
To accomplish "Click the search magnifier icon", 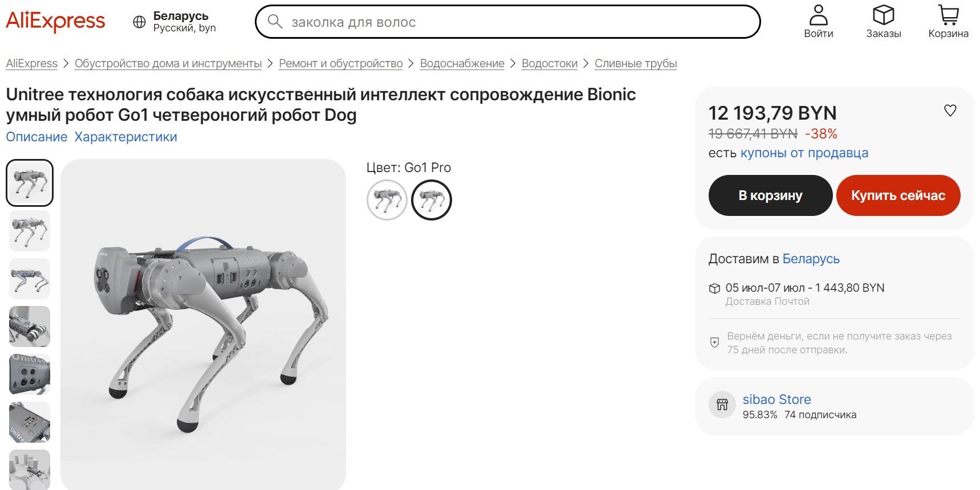I will pos(275,22).
